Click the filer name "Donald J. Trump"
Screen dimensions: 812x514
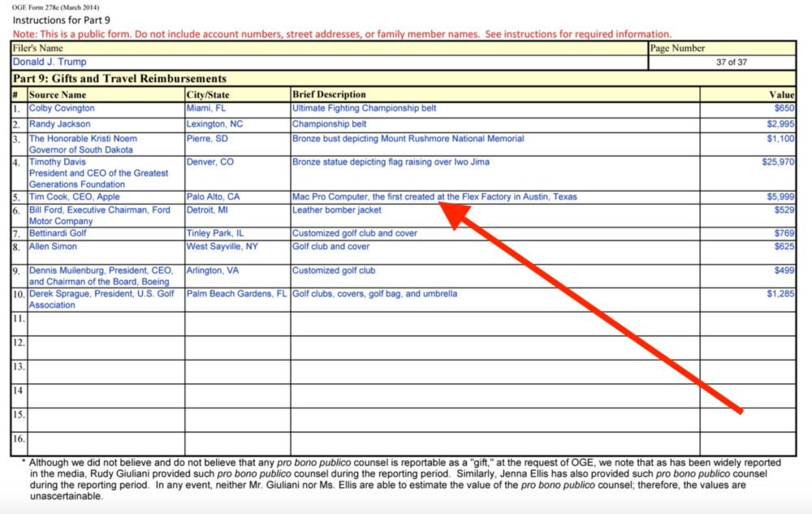tap(50, 62)
